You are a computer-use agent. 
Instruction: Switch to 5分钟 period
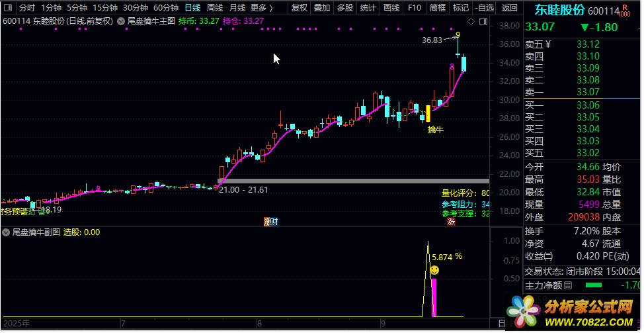point(77,7)
